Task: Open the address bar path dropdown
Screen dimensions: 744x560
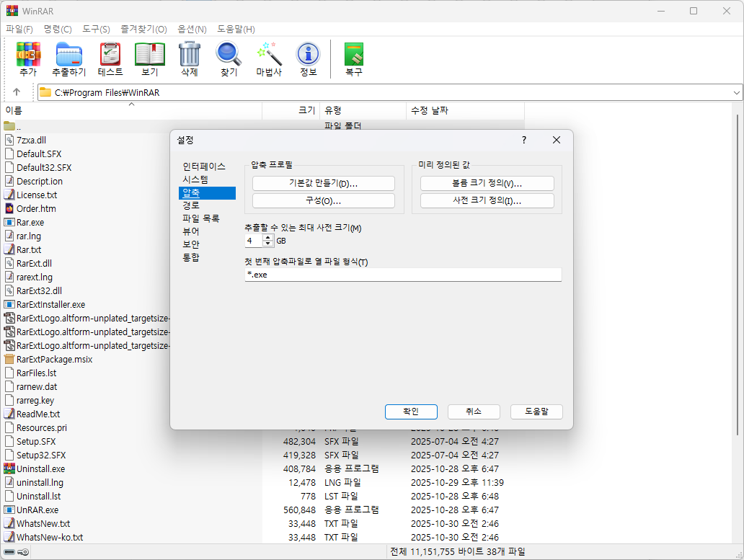Action: point(736,92)
